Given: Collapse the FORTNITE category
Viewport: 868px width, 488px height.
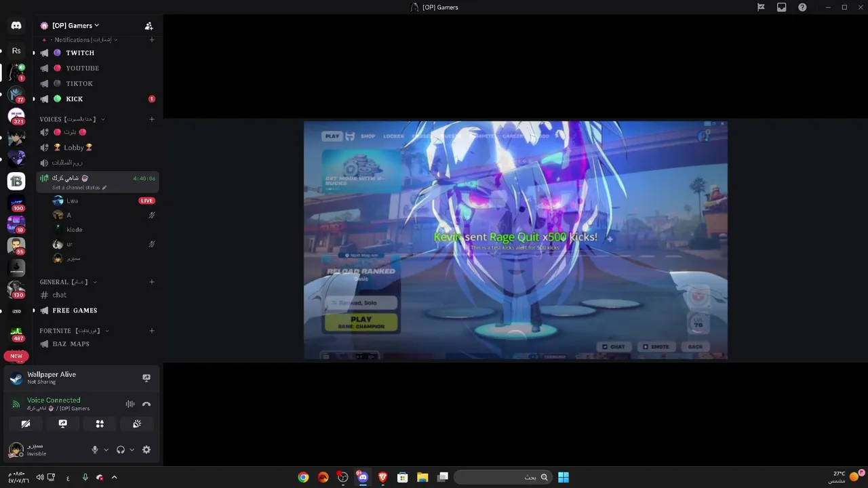Looking at the screenshot, I should [x=74, y=331].
